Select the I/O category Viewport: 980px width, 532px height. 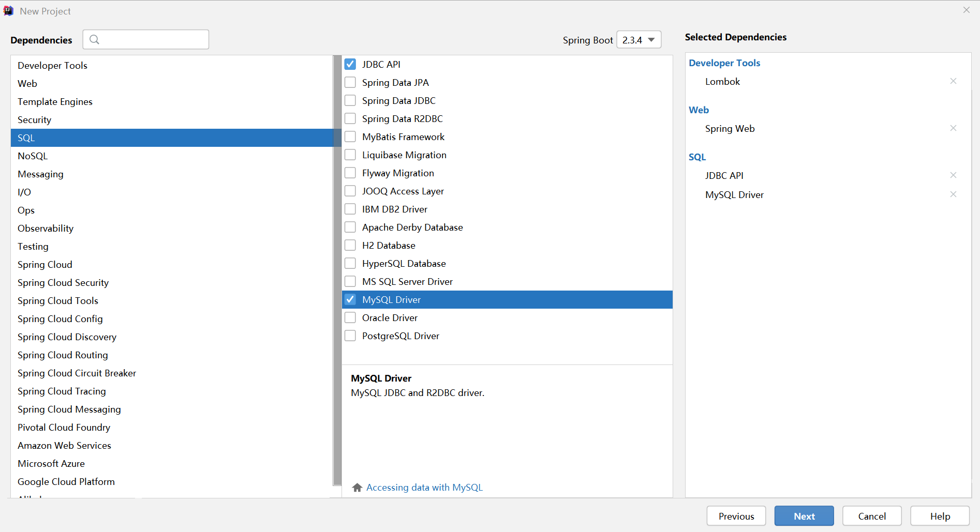[x=172, y=192]
